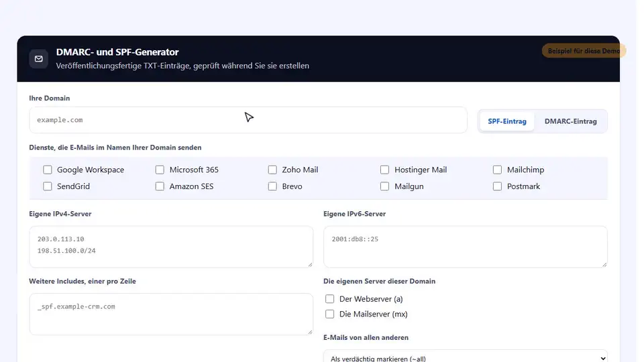
Task: Select the Hostinger Mail checkbox
Action: [x=384, y=170]
